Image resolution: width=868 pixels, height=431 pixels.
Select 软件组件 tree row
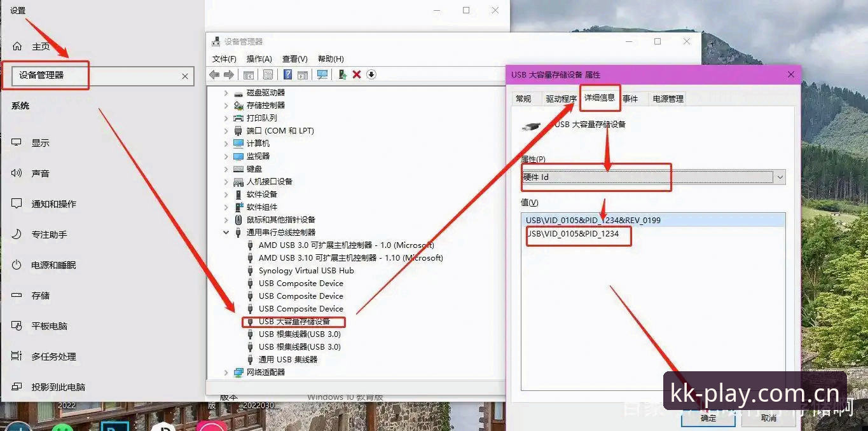[262, 207]
